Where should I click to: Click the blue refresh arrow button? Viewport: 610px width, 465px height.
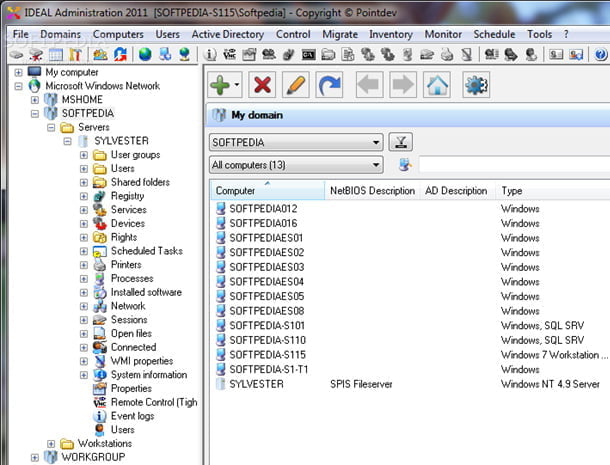click(329, 85)
